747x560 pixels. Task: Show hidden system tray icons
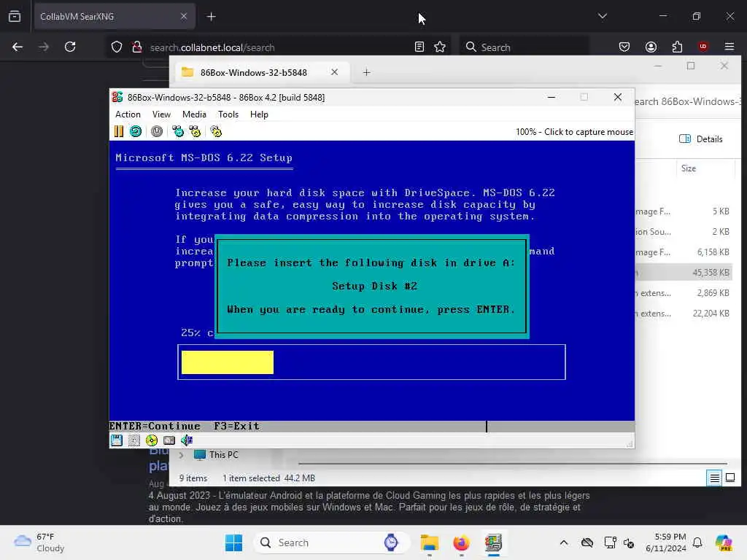tap(564, 542)
